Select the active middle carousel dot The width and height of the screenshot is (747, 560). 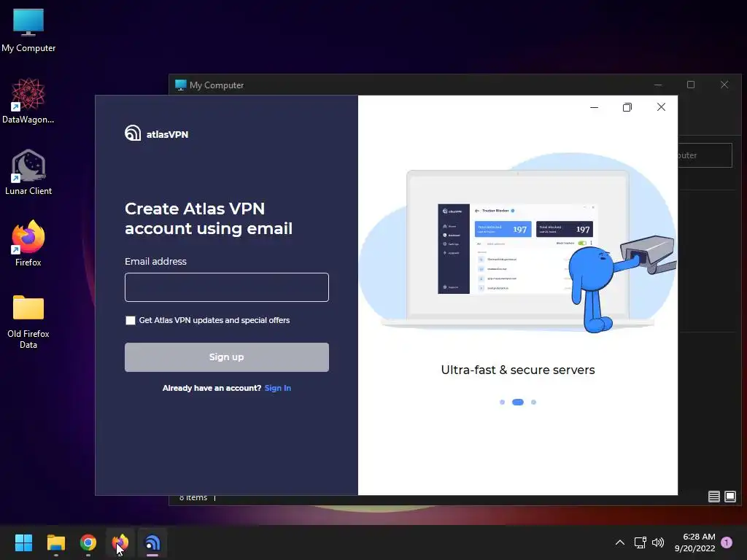[x=518, y=402]
